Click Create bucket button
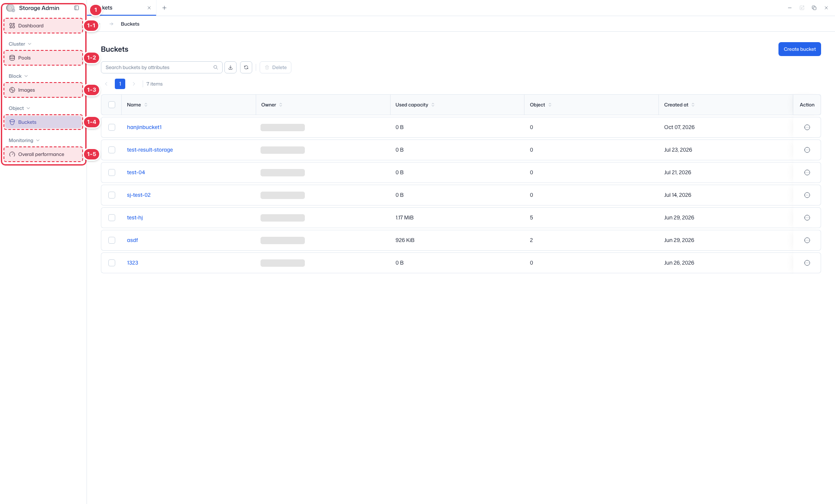This screenshot has height=504, width=835. coord(799,49)
